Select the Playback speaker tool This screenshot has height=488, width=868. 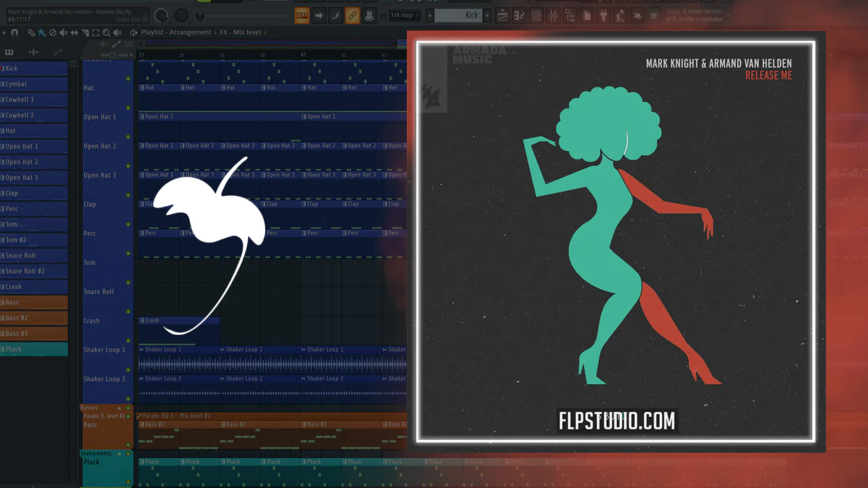coord(117,33)
